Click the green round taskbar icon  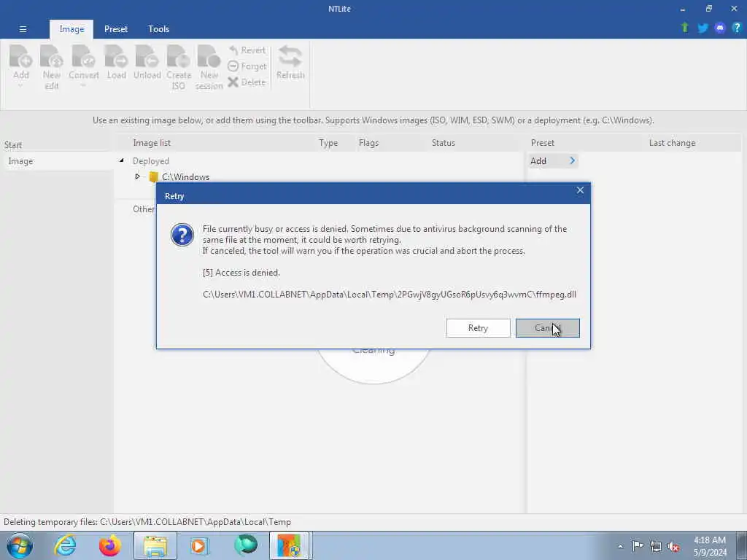[245, 545]
